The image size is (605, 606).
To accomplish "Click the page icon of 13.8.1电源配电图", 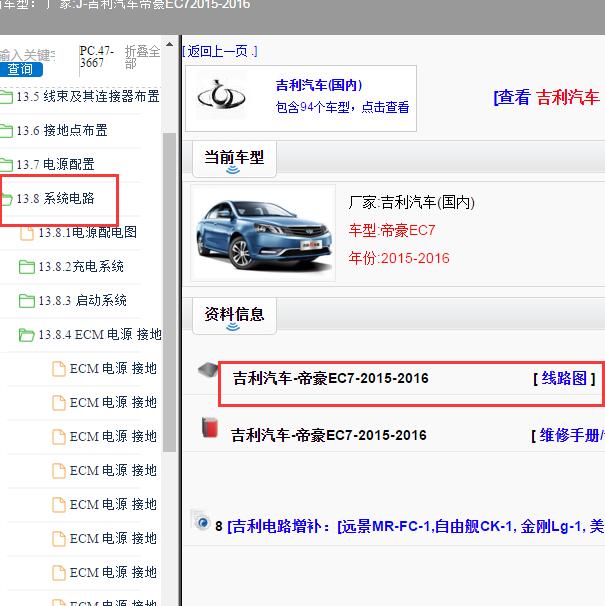I will click(x=27, y=233).
